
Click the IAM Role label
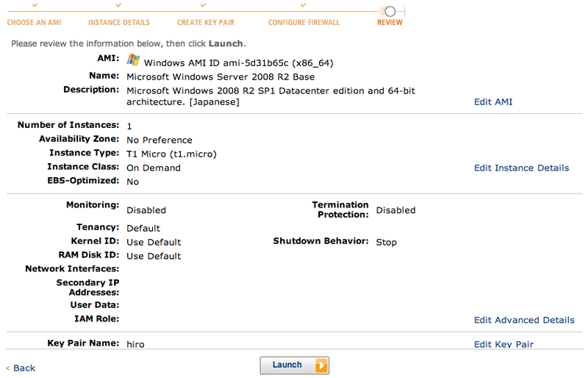96,318
